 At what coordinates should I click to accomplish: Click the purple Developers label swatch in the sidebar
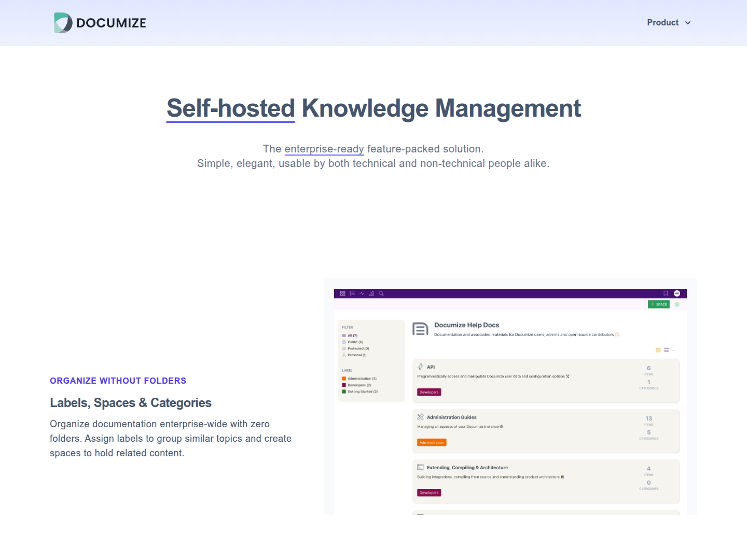(x=344, y=385)
